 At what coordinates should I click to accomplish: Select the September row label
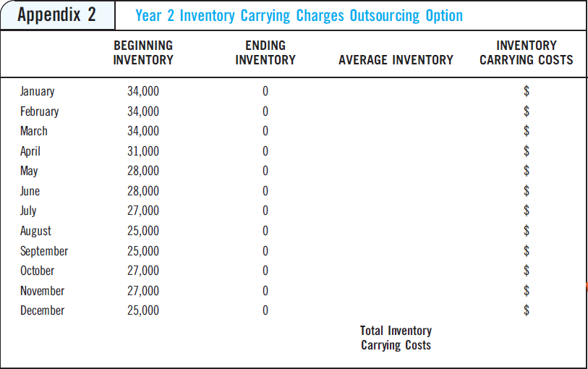44,251
